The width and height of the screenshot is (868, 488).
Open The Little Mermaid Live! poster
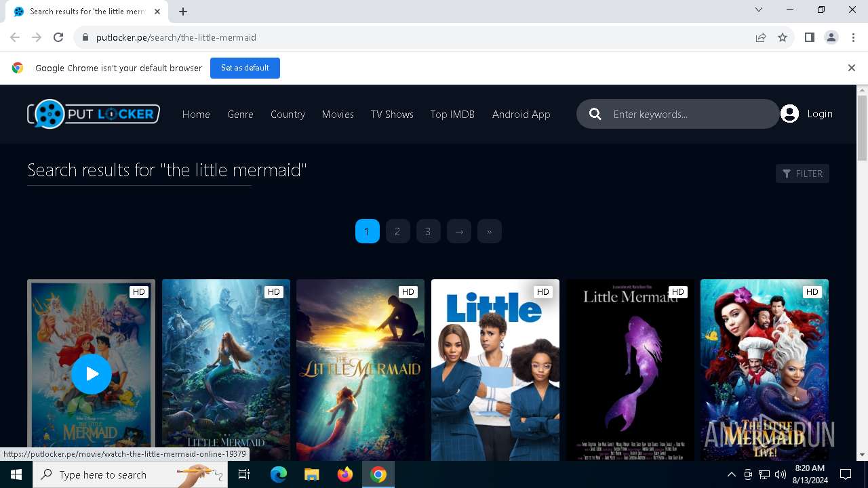(x=764, y=370)
